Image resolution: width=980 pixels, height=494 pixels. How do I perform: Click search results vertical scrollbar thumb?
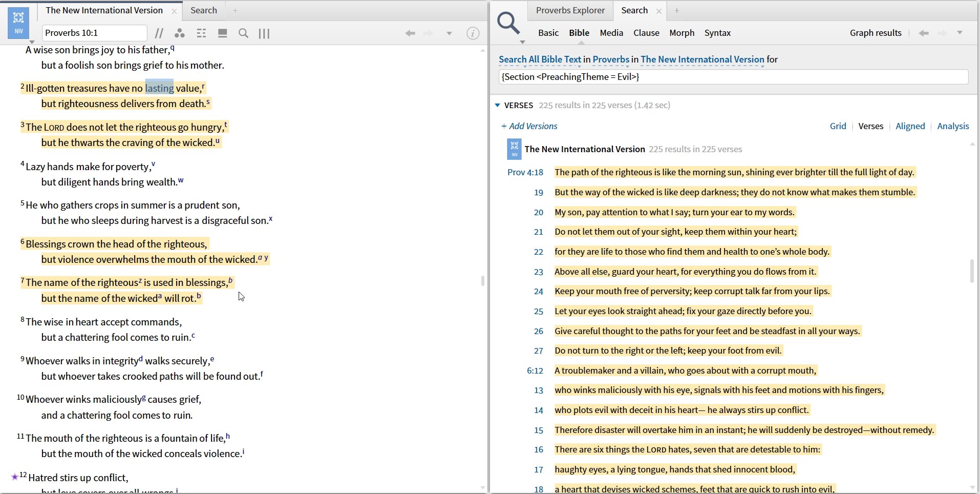972,271
